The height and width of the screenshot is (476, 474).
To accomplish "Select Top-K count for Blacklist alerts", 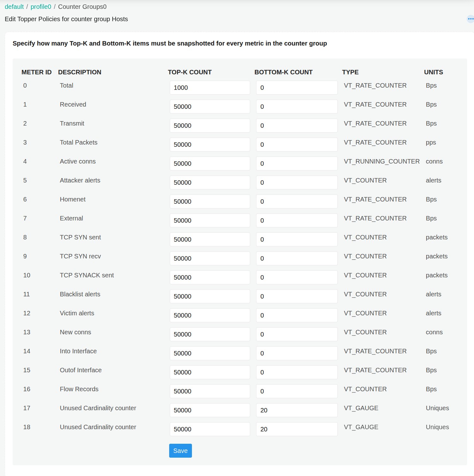I will (210, 296).
